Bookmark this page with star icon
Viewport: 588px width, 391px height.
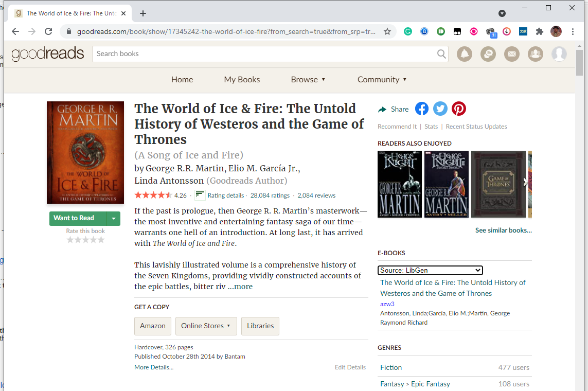(387, 31)
